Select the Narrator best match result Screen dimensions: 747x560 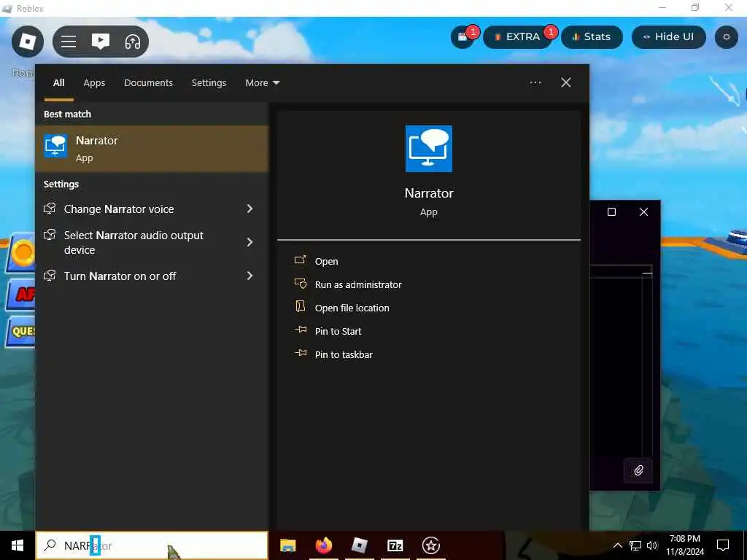coord(152,149)
